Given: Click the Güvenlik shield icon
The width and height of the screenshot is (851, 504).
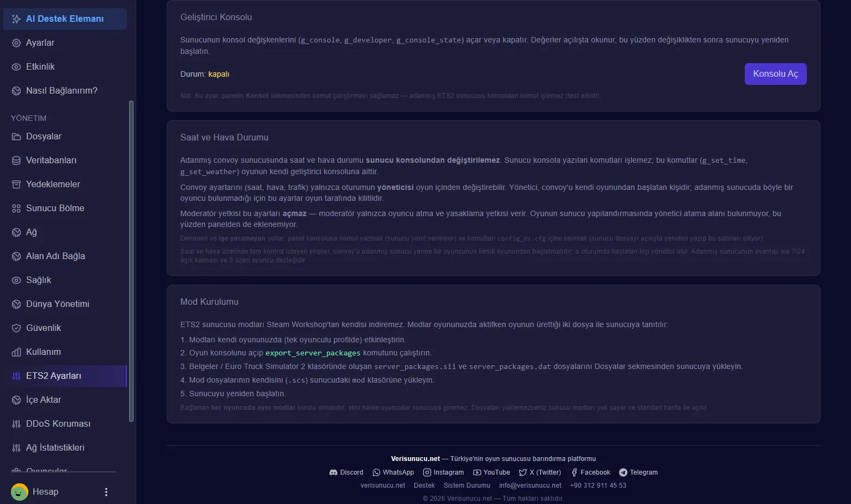Looking at the screenshot, I should [16, 328].
